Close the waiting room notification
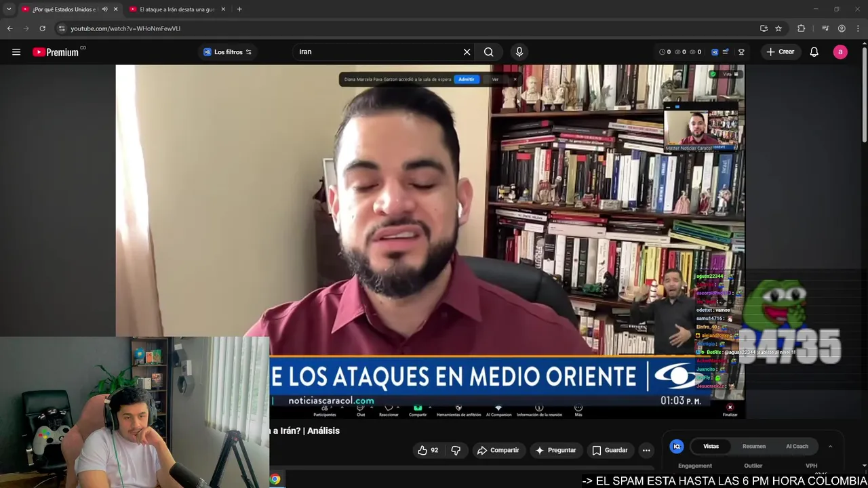The image size is (868, 488). tap(515, 79)
